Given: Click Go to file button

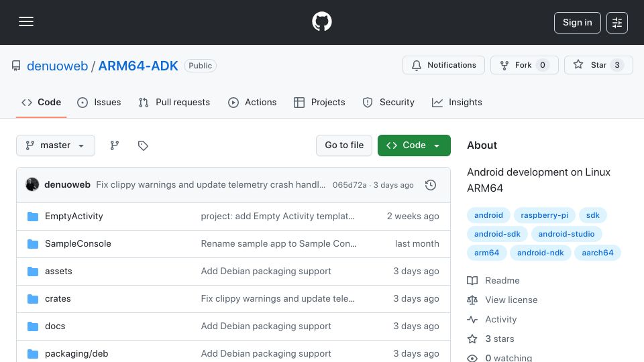Looking at the screenshot, I should (344, 145).
